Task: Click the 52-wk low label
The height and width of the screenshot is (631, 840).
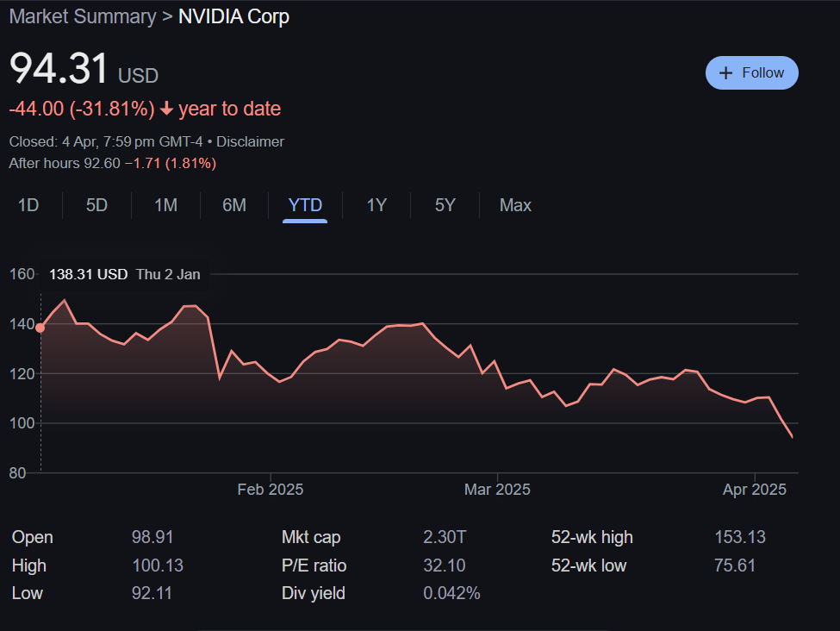Action: (x=588, y=565)
